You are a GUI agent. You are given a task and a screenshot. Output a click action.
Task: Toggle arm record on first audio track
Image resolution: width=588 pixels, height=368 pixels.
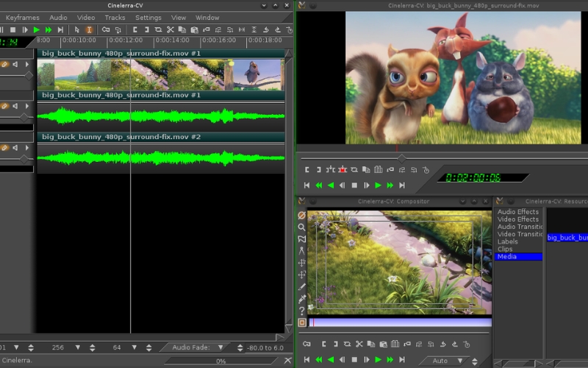[4, 106]
